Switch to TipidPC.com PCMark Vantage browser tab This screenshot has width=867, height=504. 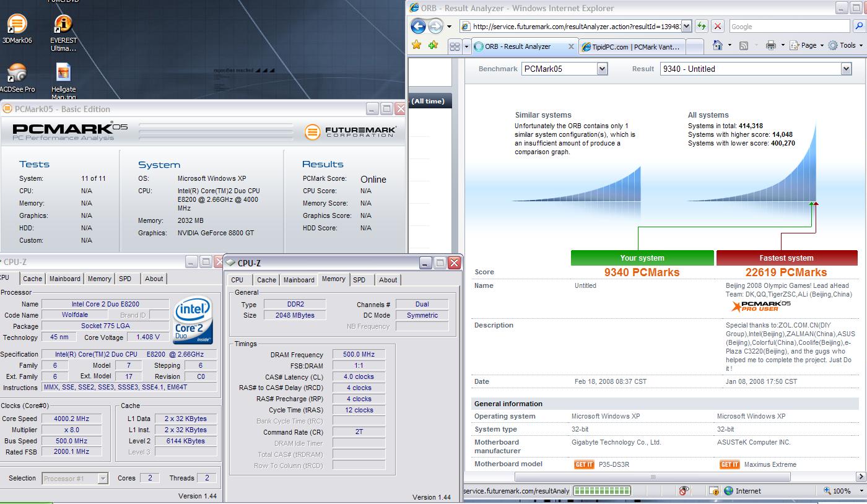pos(632,46)
